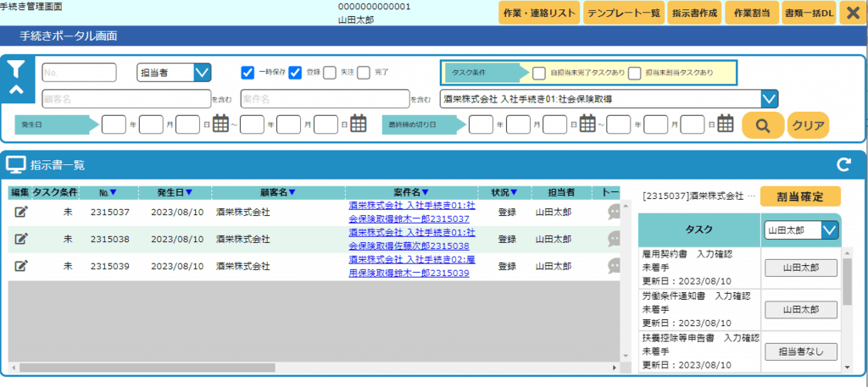868x387 pixels.
Task: Open calendar picker for 最終締め切り日 end date
Action: [725, 124]
